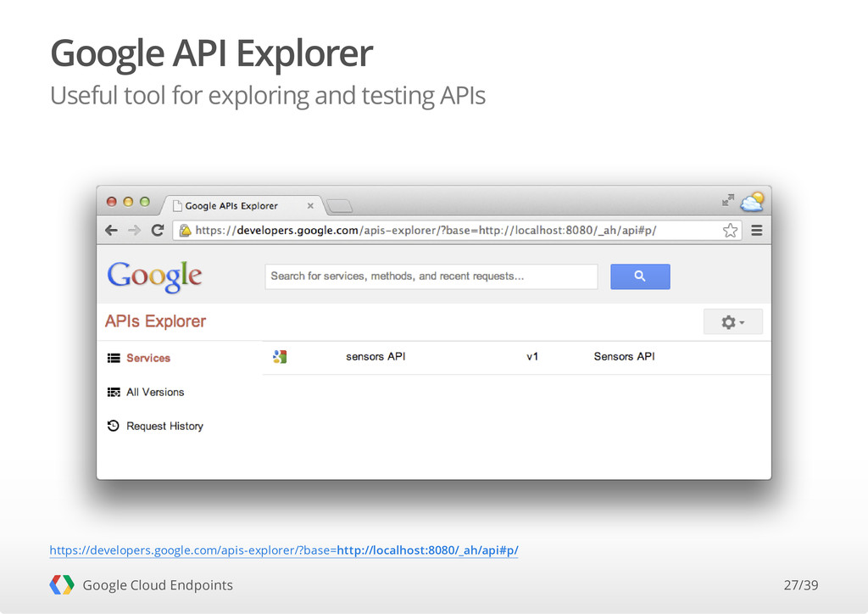Select All Versions in the sidebar

click(x=155, y=392)
